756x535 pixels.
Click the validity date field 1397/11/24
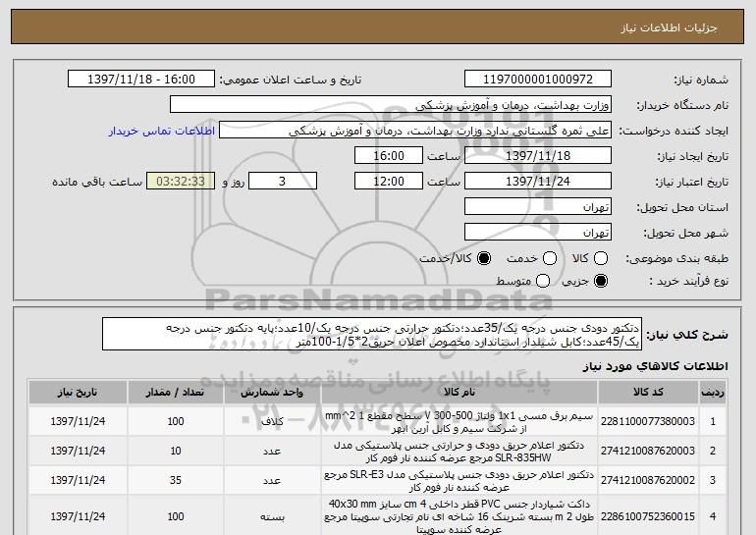tap(538, 182)
